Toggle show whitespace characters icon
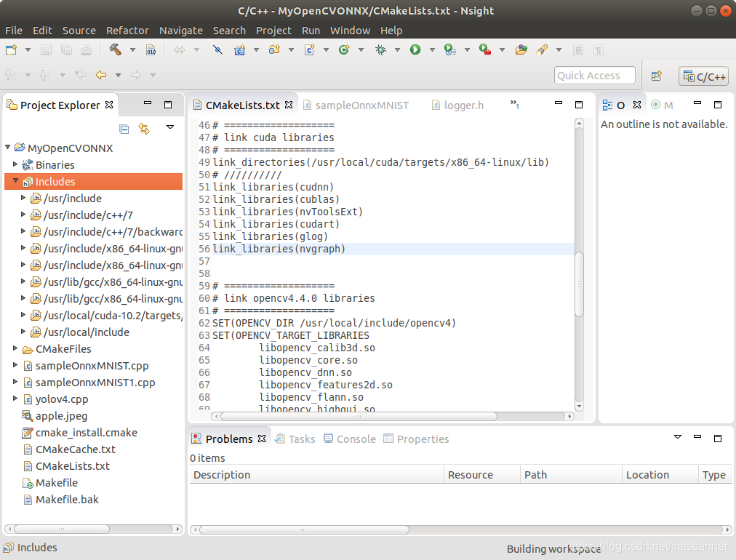Image resolution: width=736 pixels, height=560 pixels. (599, 49)
